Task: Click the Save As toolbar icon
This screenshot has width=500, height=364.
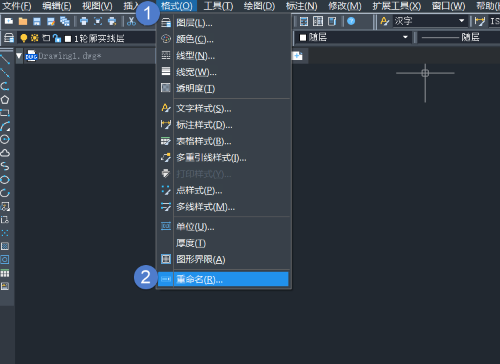Action: coord(51,21)
